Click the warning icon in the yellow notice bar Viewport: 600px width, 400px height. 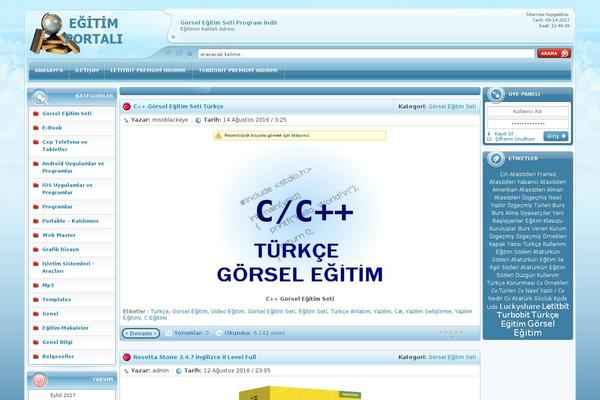click(218, 136)
